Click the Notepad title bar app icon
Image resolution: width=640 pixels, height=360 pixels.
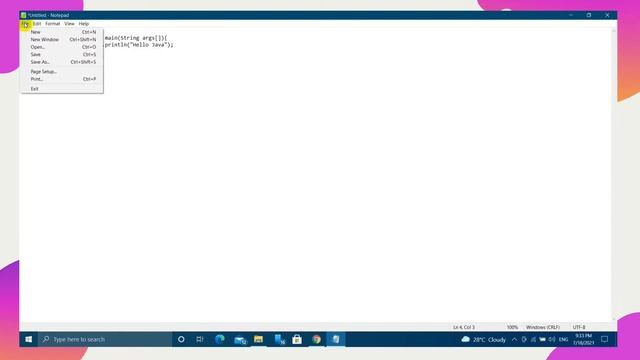click(x=24, y=15)
